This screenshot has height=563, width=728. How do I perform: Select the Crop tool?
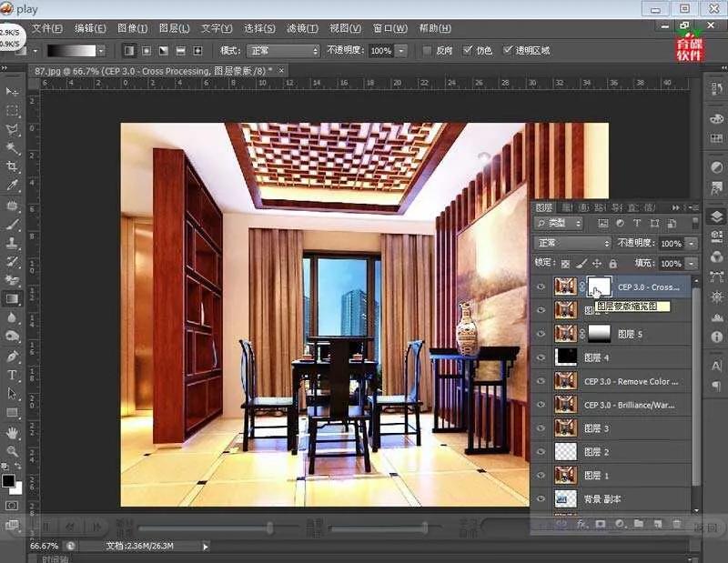pyautogui.click(x=13, y=166)
